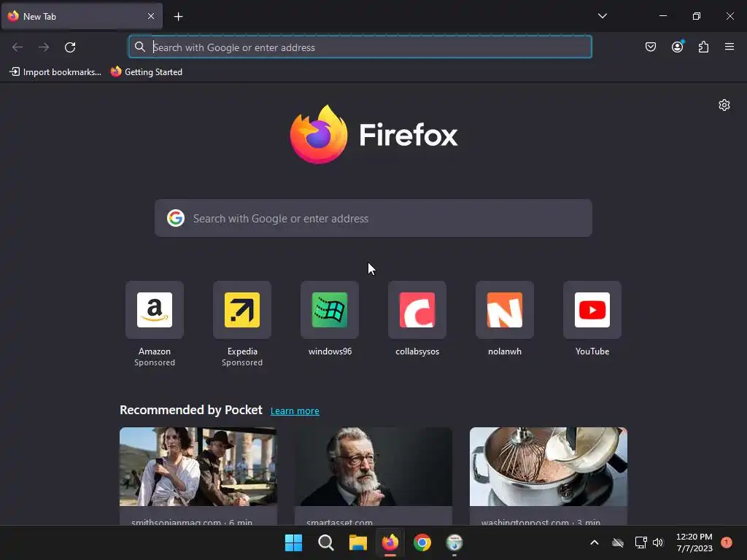
Task: Open the Save to Pocket icon
Action: point(651,47)
